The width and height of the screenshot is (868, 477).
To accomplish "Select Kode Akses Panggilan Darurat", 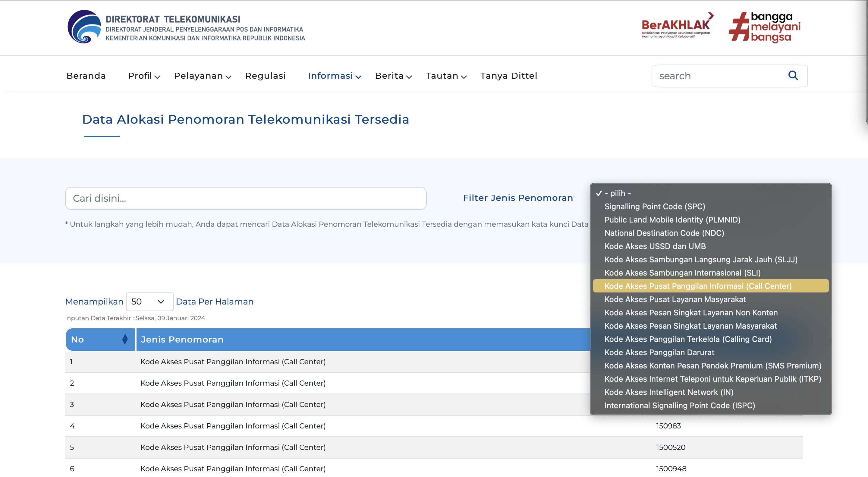I will click(711, 352).
